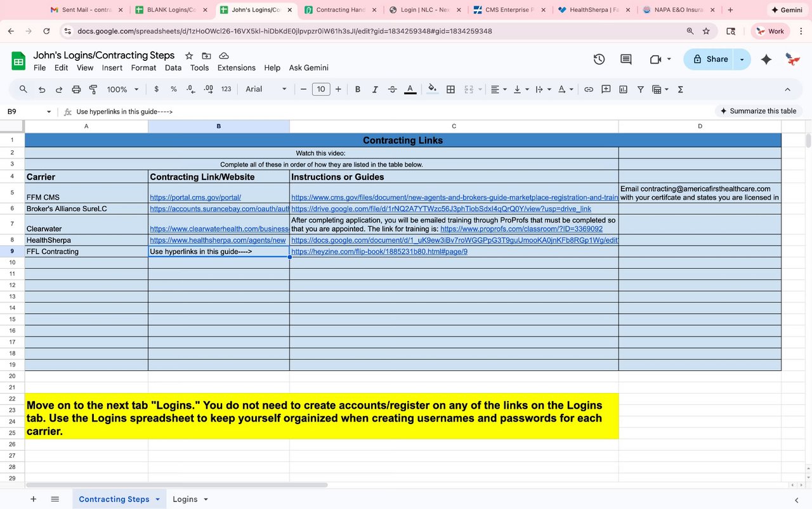
Task: Open the text color picker
Action: tap(410, 89)
